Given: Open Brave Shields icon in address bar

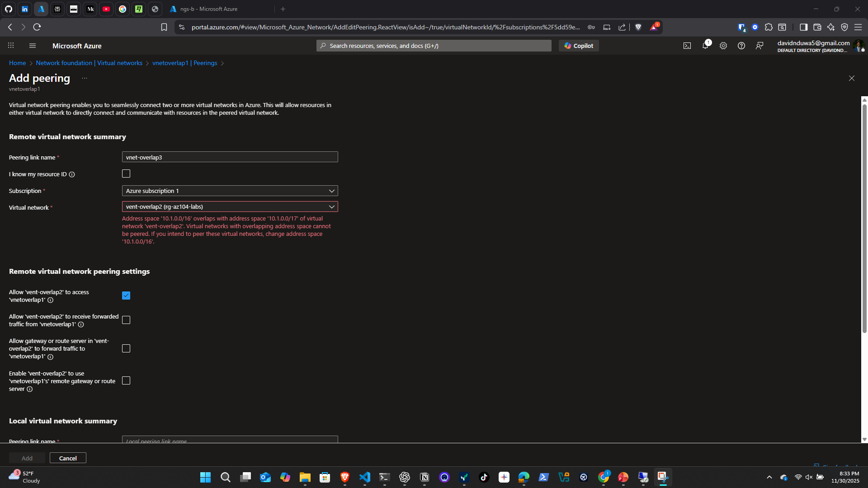Looking at the screenshot, I should [638, 27].
